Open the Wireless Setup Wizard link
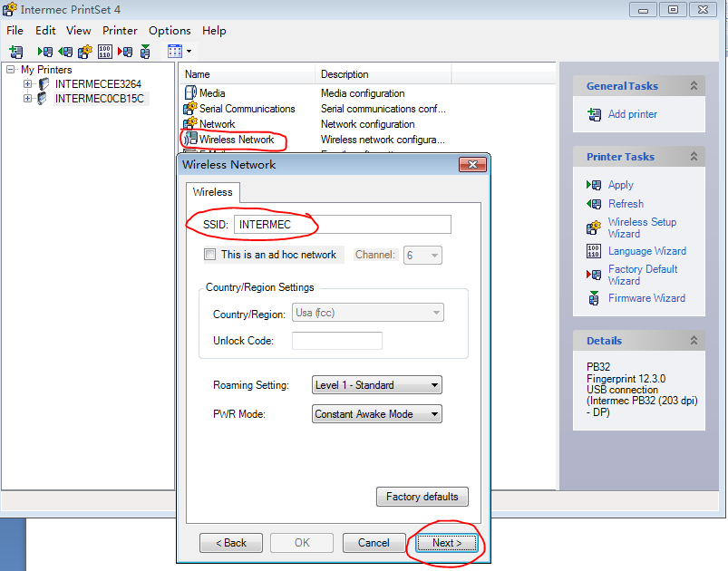Screen dimensions: 728x571 click(x=642, y=227)
